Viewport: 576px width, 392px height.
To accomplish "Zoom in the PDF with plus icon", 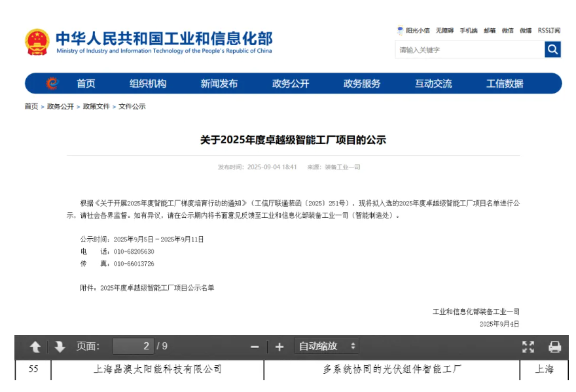I will [279, 346].
